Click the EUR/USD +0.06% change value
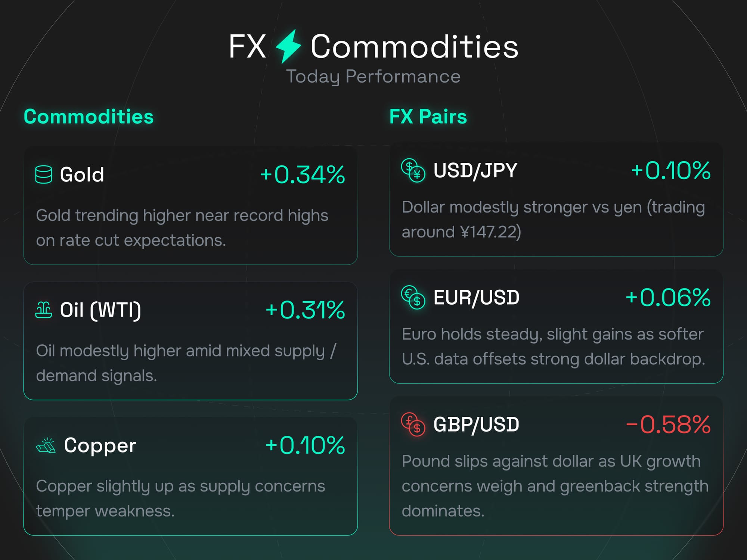 pyautogui.click(x=668, y=298)
